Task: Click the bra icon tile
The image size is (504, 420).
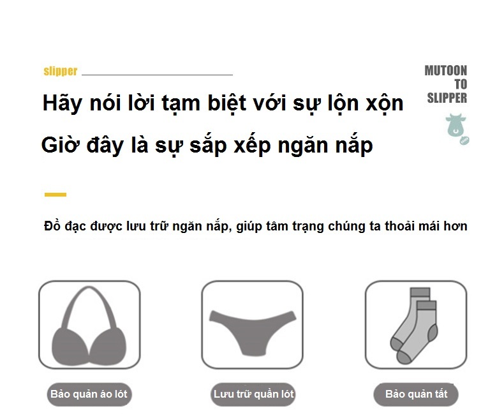Action: click(x=89, y=325)
